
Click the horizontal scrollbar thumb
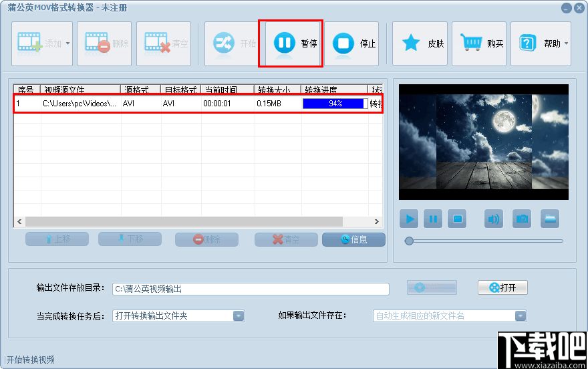click(184, 222)
